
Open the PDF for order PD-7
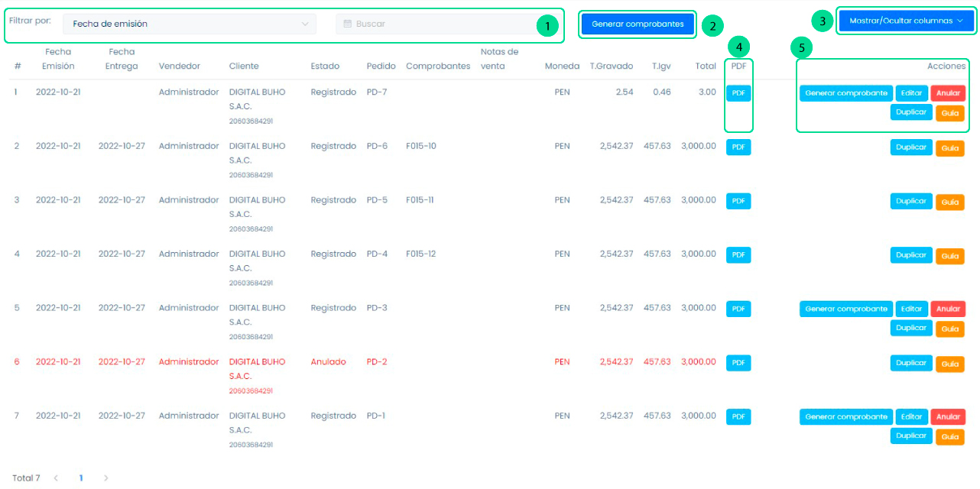pyautogui.click(x=738, y=93)
